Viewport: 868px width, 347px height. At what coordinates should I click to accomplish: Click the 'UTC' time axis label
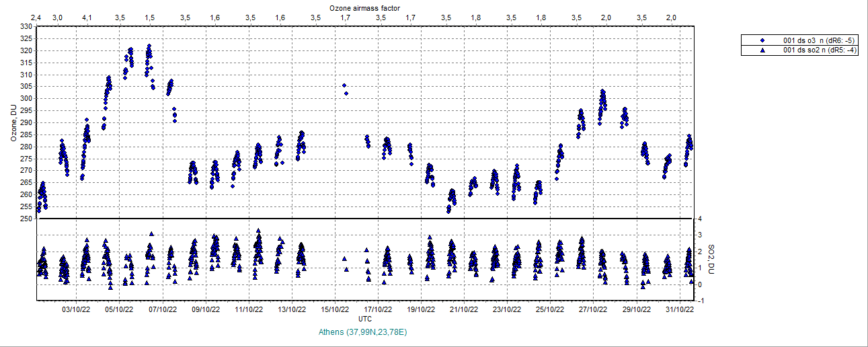point(365,318)
